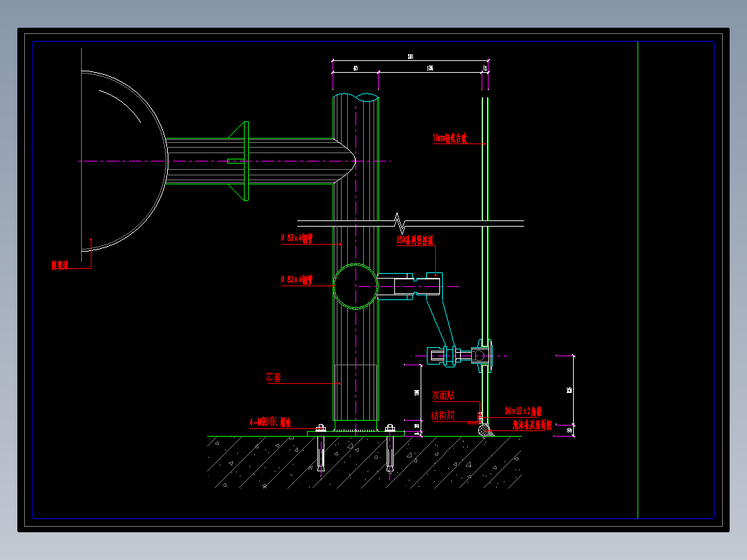Click the large sphere outline
This screenshot has height=560, width=747.
(124, 161)
